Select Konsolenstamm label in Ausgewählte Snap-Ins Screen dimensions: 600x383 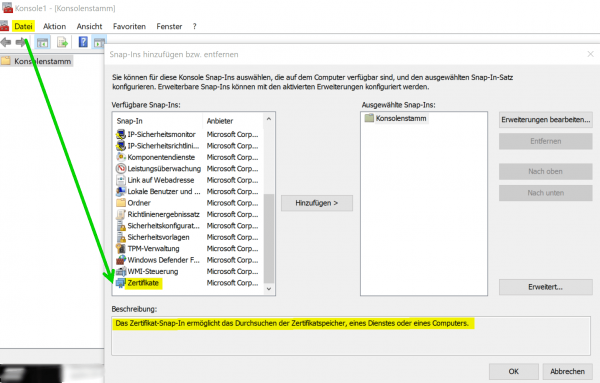(x=401, y=118)
